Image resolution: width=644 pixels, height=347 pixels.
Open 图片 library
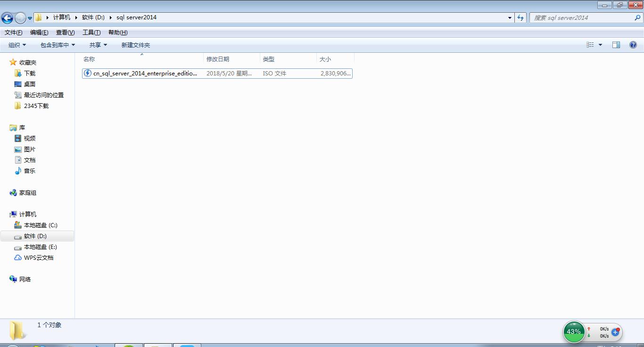30,149
